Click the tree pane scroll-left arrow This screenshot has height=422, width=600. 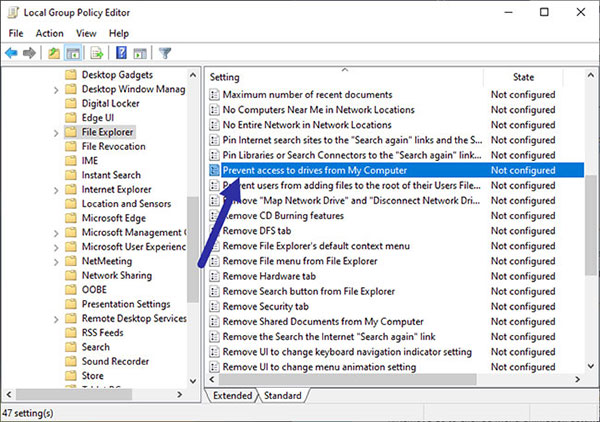pos(9,394)
